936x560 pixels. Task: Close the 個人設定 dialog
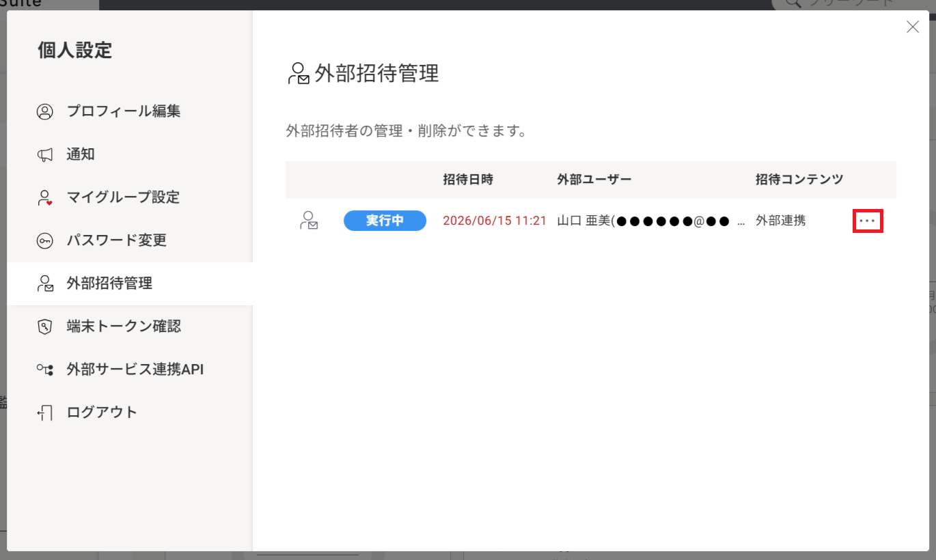912,27
